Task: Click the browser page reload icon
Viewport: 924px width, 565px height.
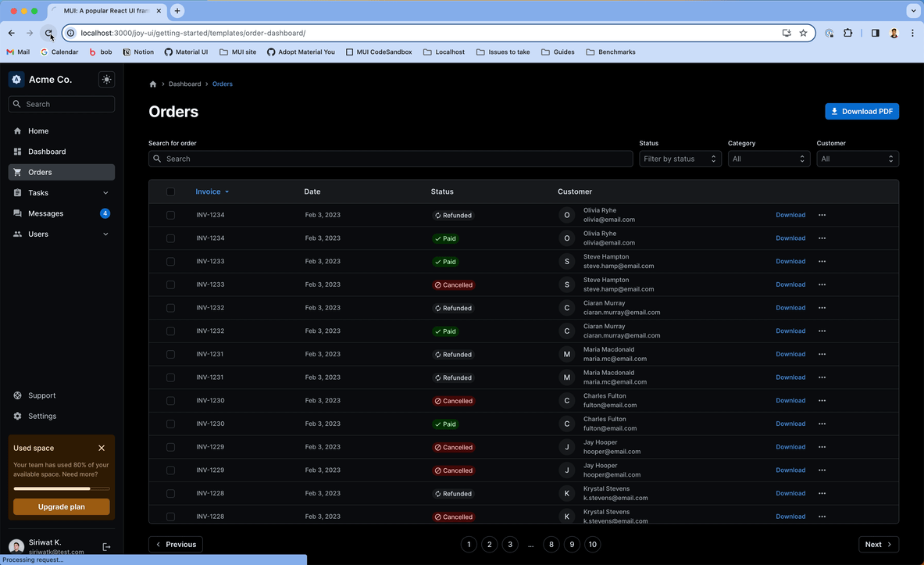Action: point(48,34)
